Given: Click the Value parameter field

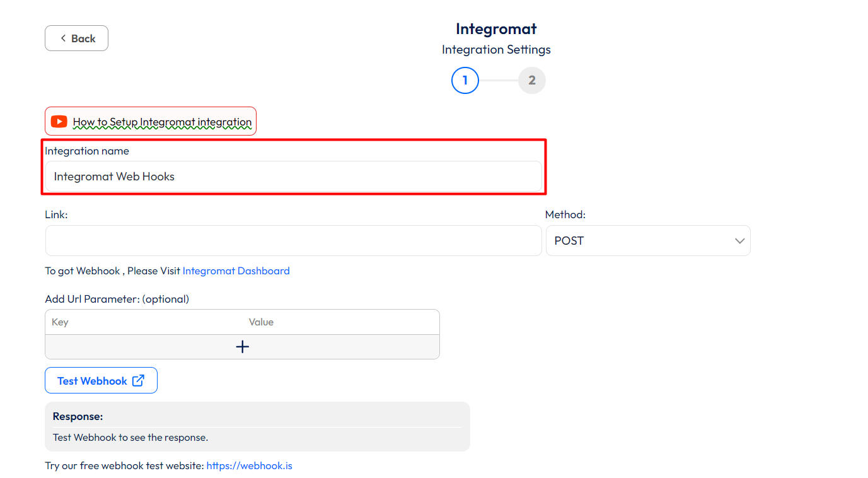Looking at the screenshot, I should tap(340, 322).
